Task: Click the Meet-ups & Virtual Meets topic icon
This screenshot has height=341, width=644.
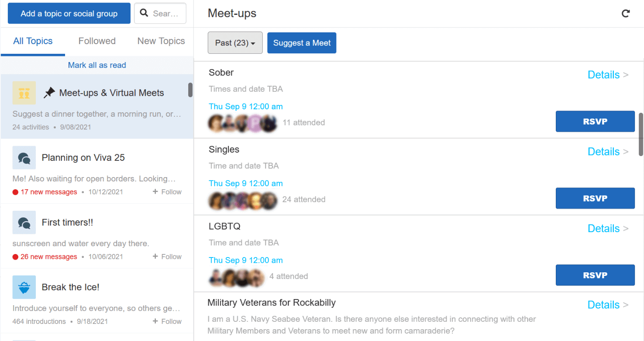Action: (24, 93)
